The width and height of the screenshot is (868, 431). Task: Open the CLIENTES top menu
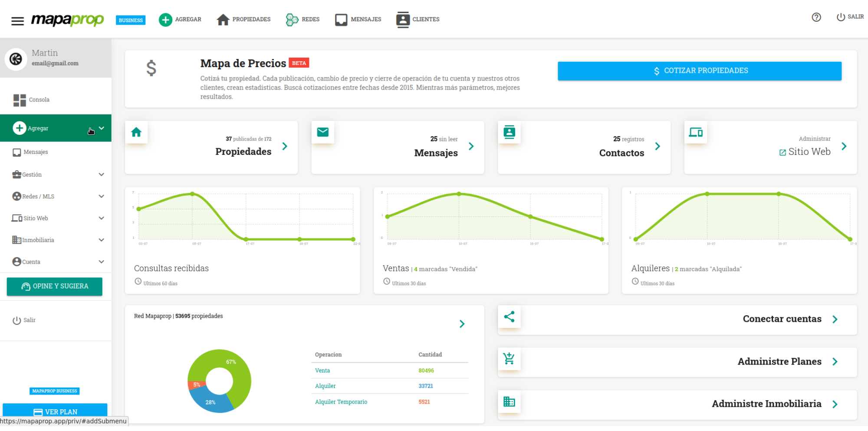[x=426, y=20]
